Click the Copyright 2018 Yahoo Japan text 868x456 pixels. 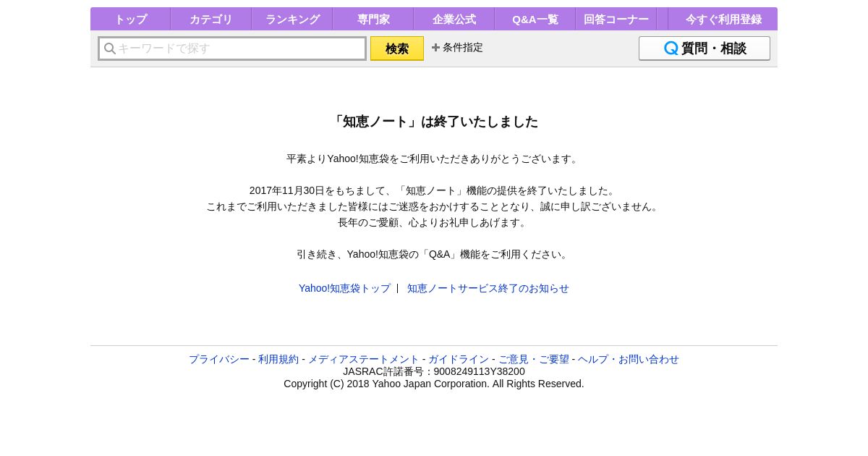[434, 384]
